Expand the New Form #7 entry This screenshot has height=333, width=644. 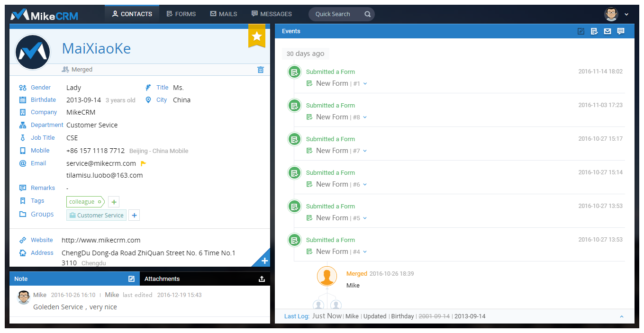pyautogui.click(x=365, y=151)
